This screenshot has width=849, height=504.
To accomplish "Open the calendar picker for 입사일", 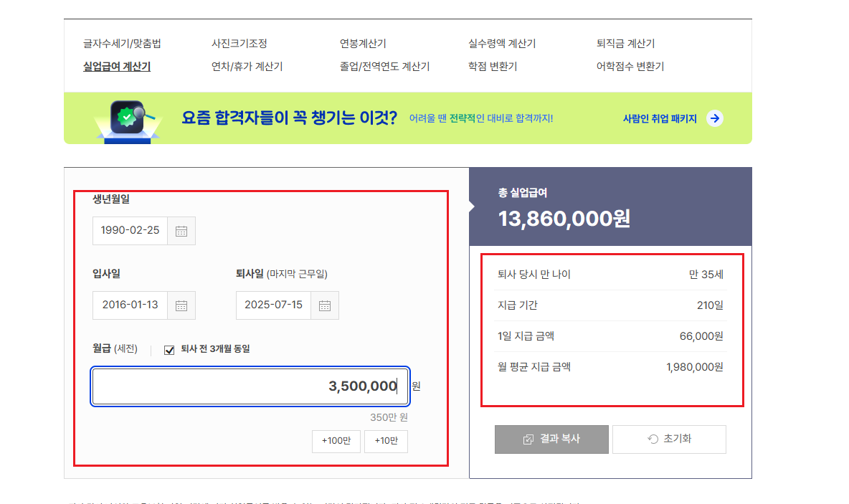I will [181, 305].
